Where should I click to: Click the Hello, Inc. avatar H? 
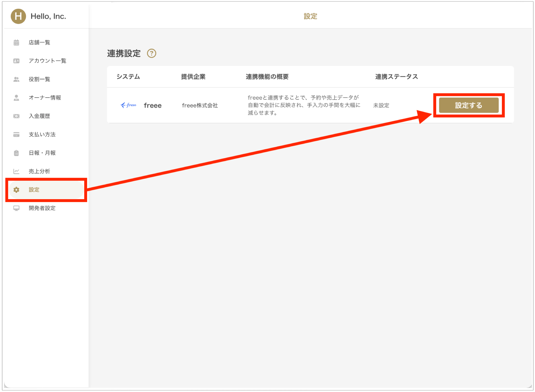point(18,16)
